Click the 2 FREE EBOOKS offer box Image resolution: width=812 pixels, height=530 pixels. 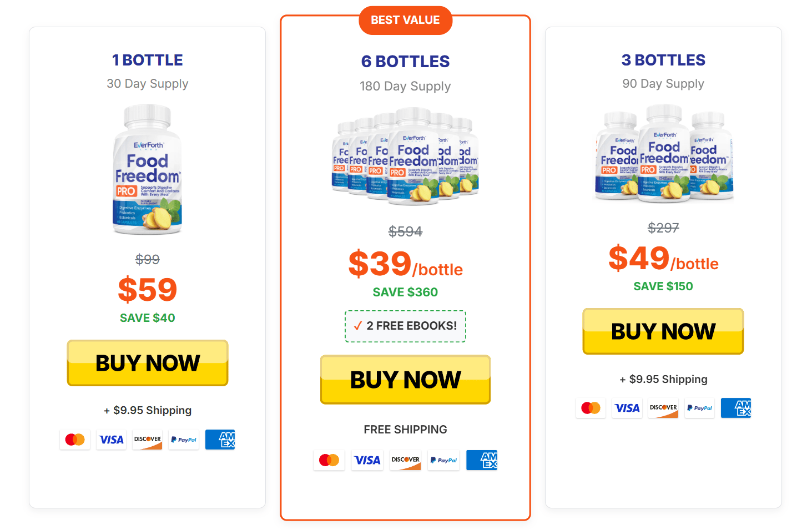click(405, 326)
